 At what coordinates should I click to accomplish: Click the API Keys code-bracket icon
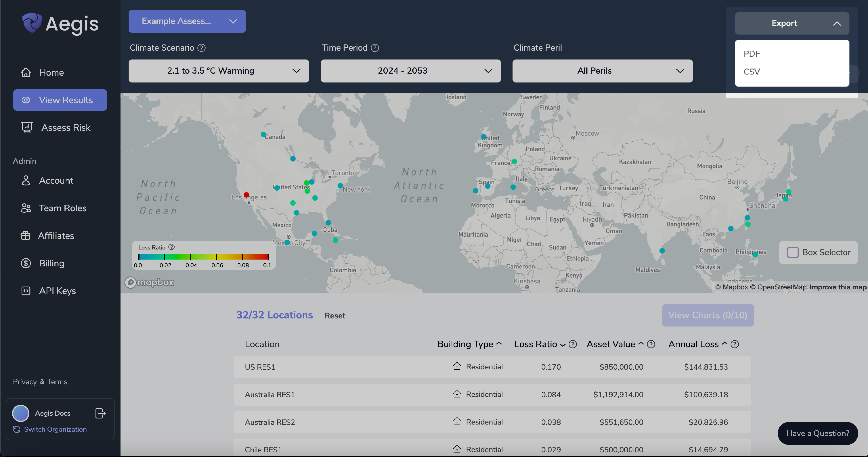[26, 291]
